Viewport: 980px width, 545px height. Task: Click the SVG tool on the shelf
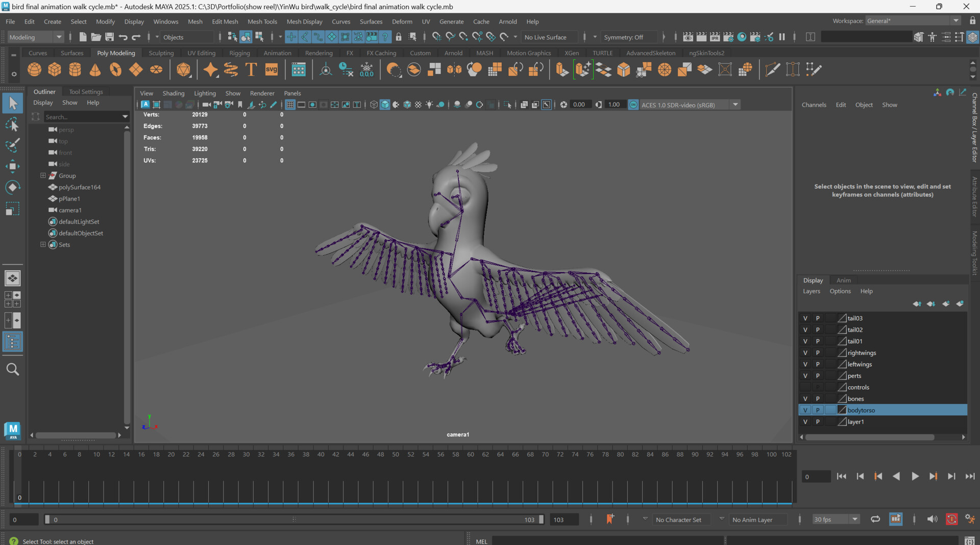pos(271,69)
